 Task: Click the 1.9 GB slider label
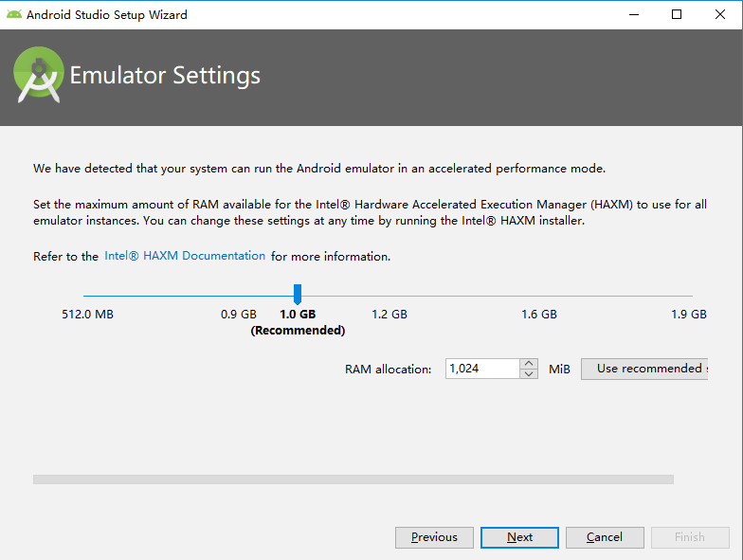click(x=688, y=315)
